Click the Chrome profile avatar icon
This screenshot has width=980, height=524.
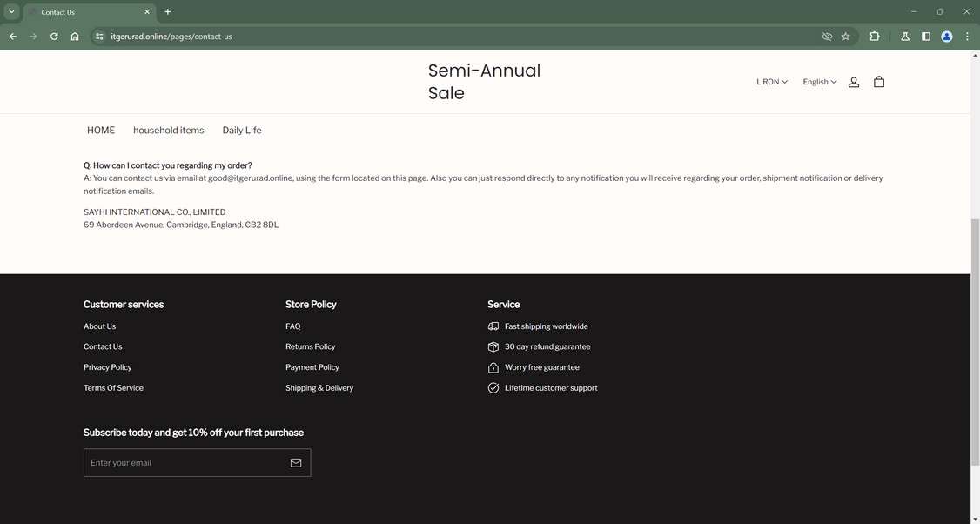pyautogui.click(x=945, y=37)
